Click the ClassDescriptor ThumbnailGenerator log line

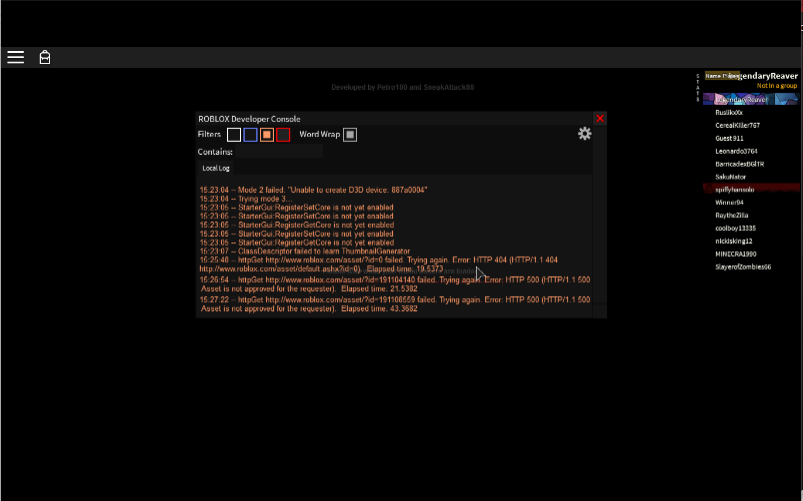pyautogui.click(x=305, y=251)
